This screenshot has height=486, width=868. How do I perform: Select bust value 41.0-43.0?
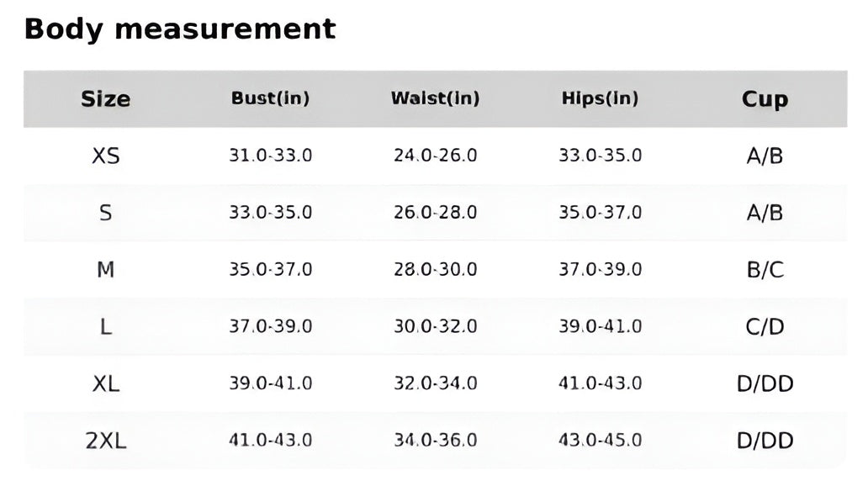271,441
